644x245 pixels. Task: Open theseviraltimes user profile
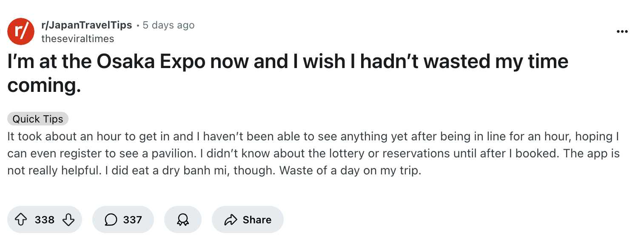coord(77,39)
